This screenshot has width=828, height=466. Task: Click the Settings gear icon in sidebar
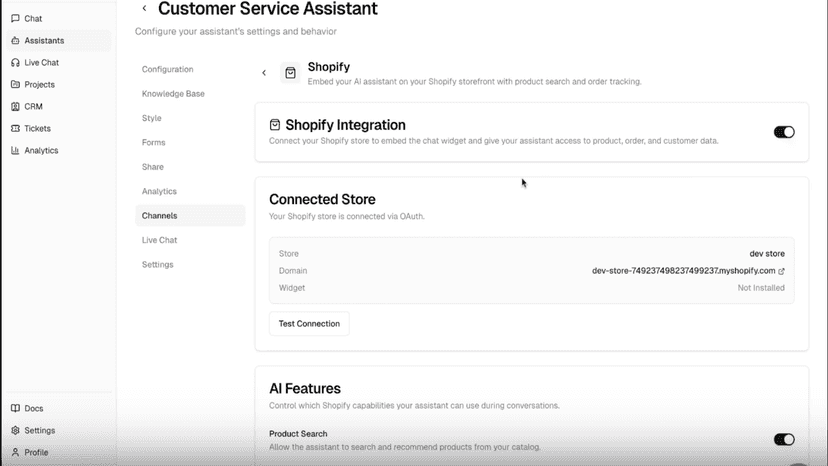[x=15, y=431]
